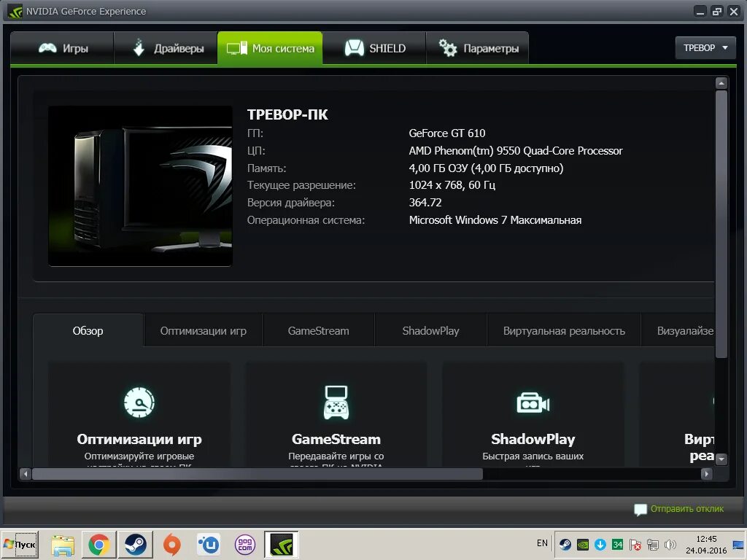
Task: Expand the ТРЕВОР account dropdown
Action: click(705, 47)
